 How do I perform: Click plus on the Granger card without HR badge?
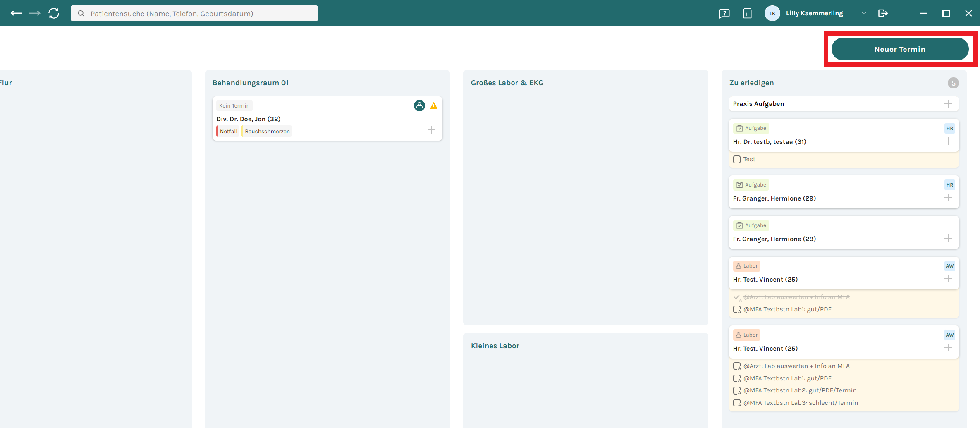[948, 239]
